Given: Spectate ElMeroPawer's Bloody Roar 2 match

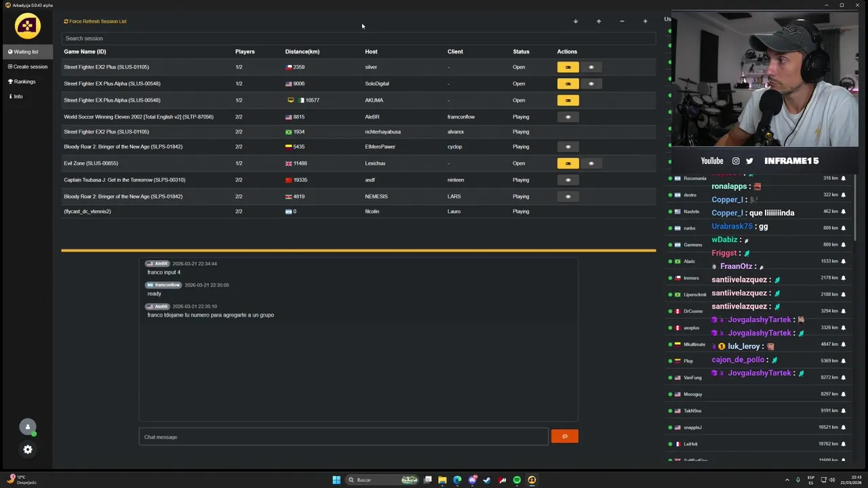Looking at the screenshot, I should 568,146.
